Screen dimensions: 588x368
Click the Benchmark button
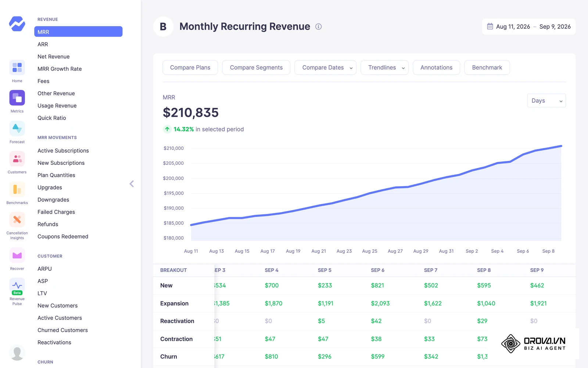click(x=487, y=67)
